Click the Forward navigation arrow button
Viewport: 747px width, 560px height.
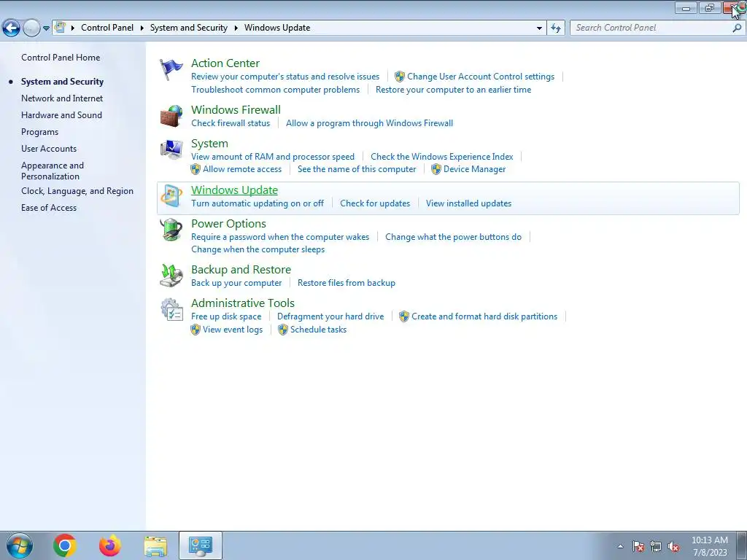pyautogui.click(x=31, y=28)
